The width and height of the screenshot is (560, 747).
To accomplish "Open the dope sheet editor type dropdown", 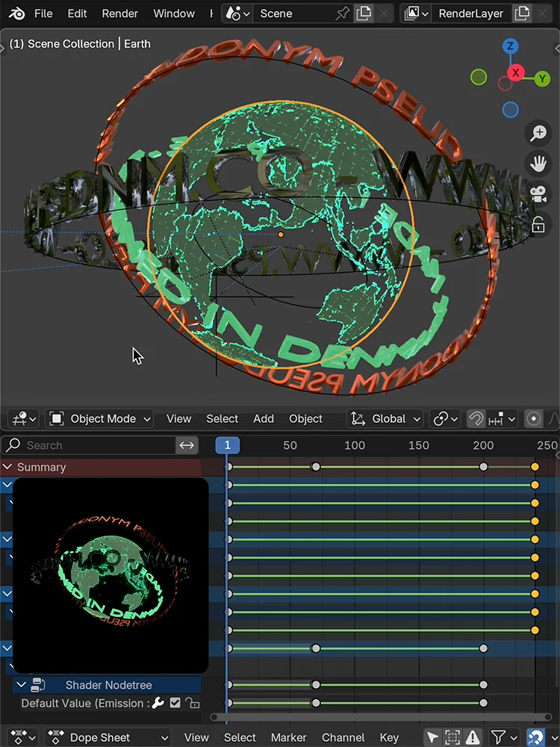I will [24, 738].
